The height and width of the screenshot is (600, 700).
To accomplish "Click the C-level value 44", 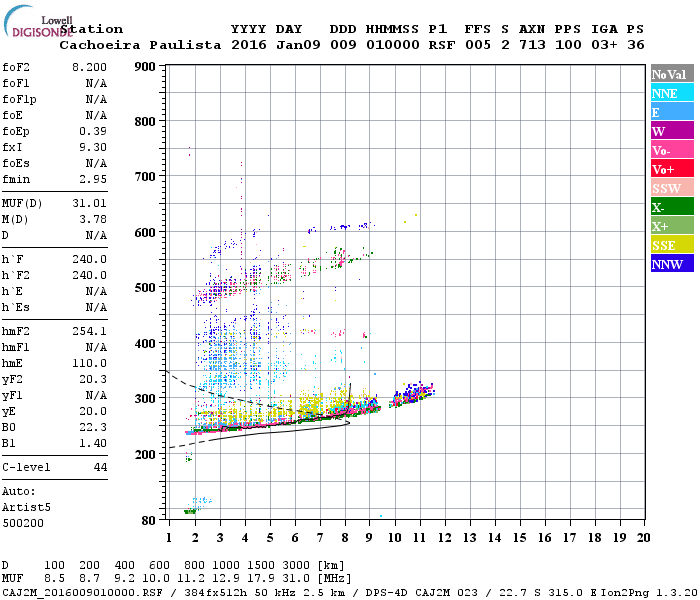I will 100,467.
